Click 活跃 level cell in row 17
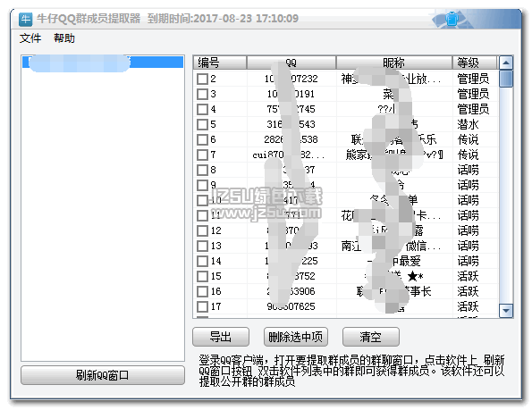The width and height of the screenshot is (532, 410). pos(468,306)
